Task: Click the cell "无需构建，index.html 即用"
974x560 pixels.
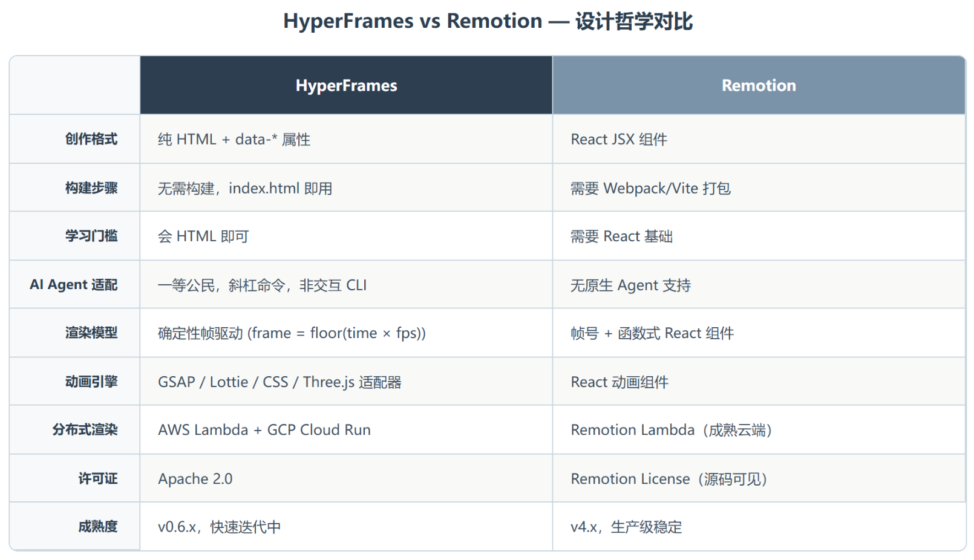Action: click(346, 188)
